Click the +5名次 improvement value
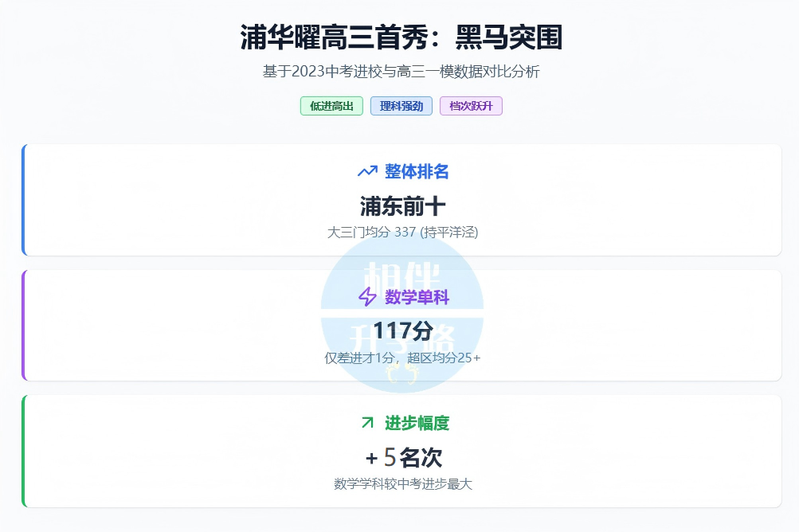The height and width of the screenshot is (532, 799). tap(403, 458)
